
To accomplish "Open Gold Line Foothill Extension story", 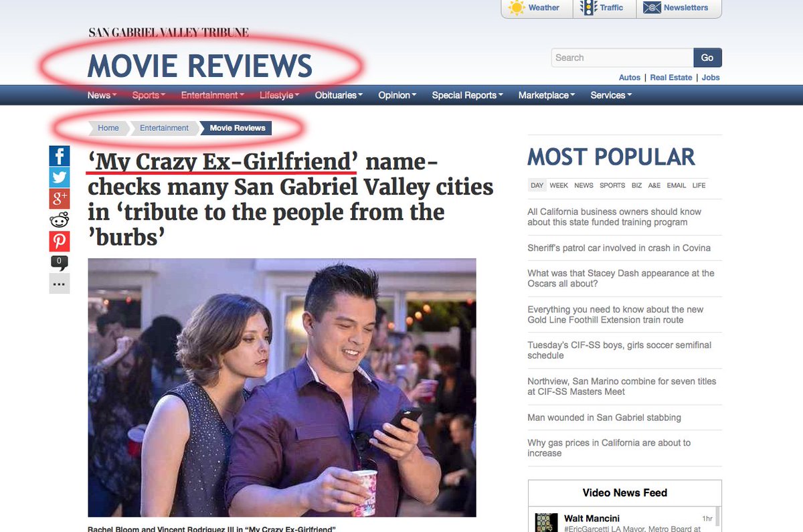I will tap(616, 315).
